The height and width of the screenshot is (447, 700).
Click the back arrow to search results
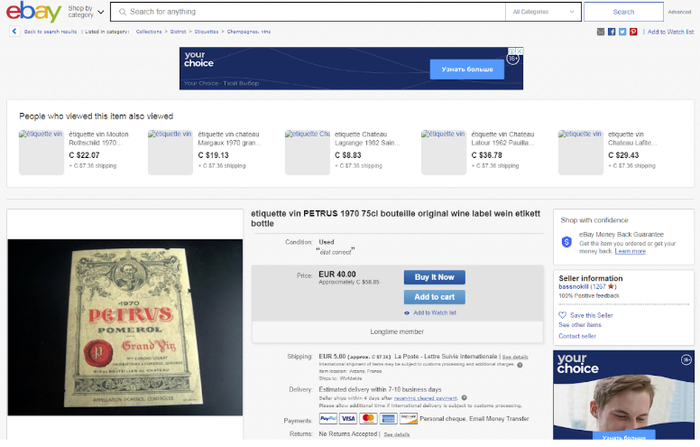(x=14, y=31)
